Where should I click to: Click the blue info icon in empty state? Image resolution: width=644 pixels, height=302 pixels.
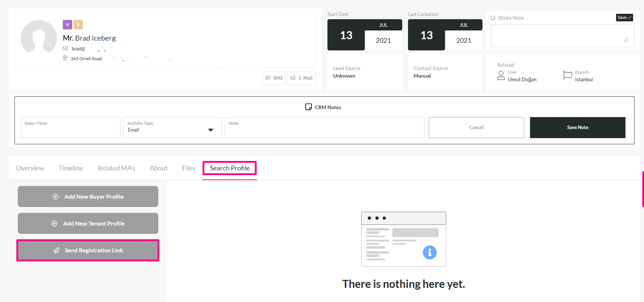[429, 252]
